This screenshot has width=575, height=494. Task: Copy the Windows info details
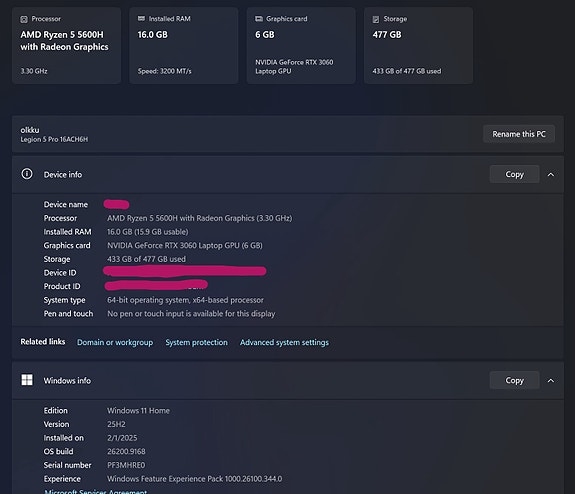tap(514, 380)
